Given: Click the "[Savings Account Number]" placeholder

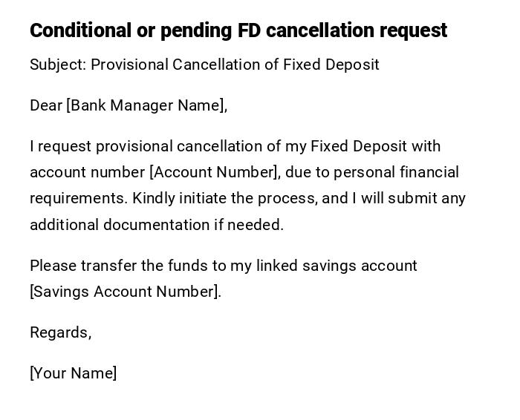Looking at the screenshot, I should (x=125, y=292).
